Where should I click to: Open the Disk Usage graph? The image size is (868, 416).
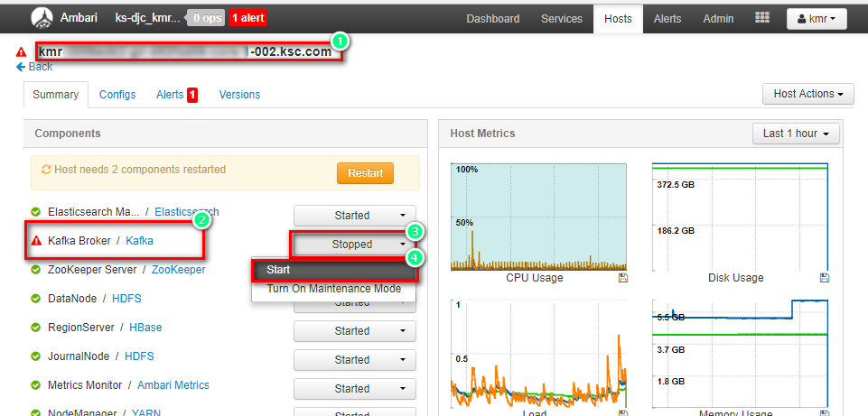(740, 217)
